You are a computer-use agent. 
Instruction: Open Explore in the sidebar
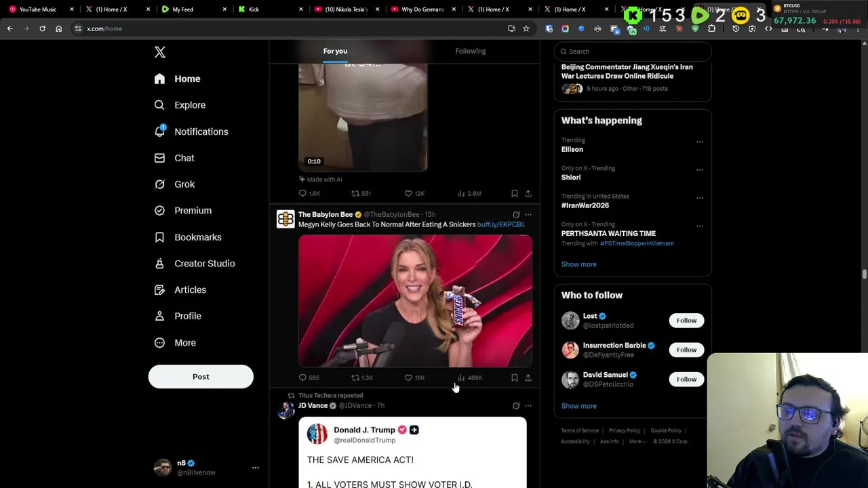click(180, 105)
